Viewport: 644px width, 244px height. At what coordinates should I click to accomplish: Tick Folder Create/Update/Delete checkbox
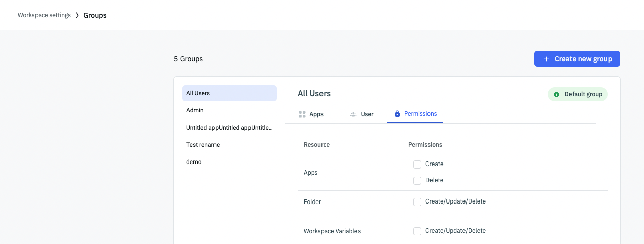tap(417, 201)
